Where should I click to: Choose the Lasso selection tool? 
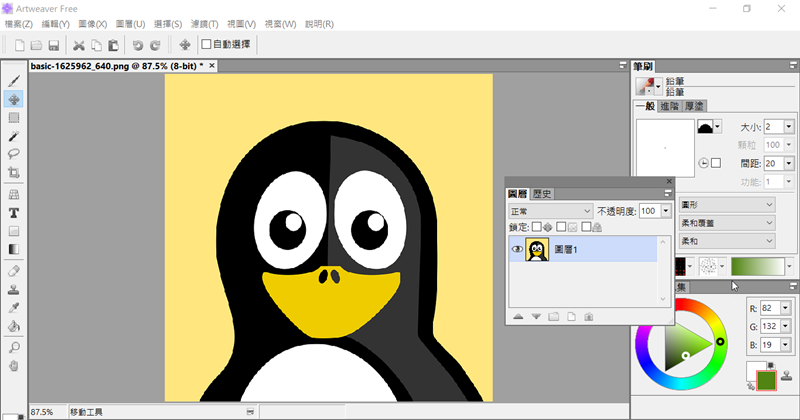[14, 154]
